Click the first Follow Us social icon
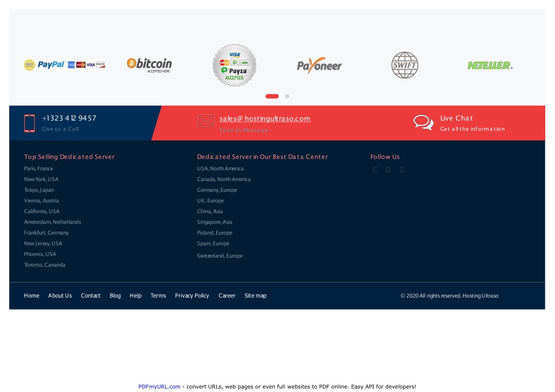Image resolution: width=555 pixels, height=392 pixels. point(375,170)
